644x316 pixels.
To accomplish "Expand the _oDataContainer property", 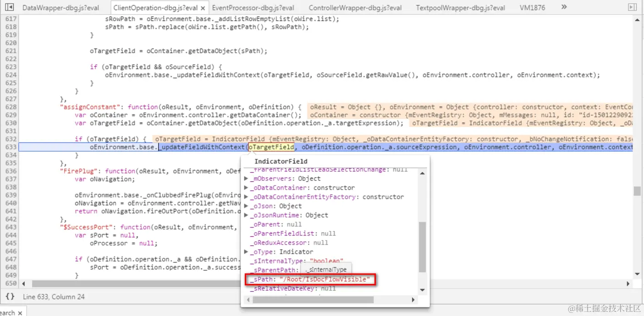I will click(246, 188).
